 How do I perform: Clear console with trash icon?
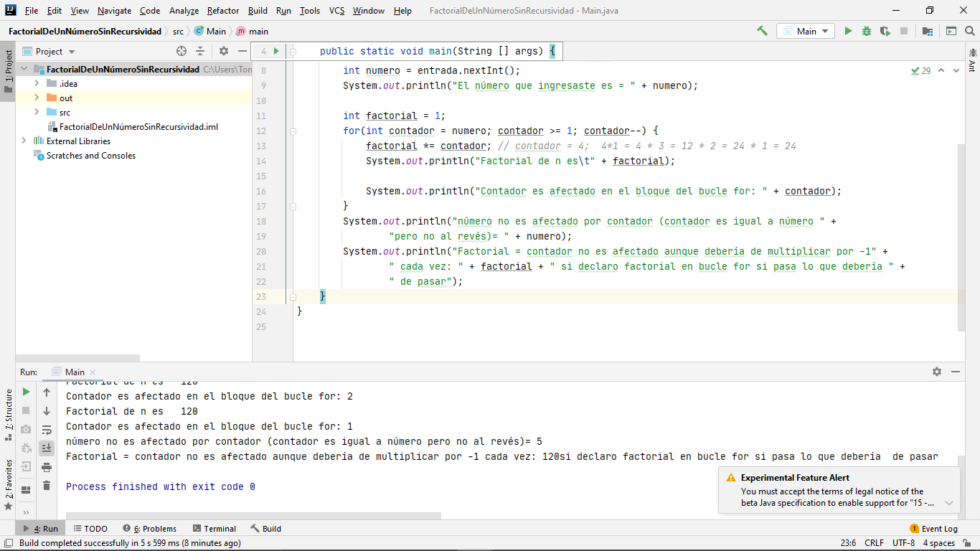pyautogui.click(x=47, y=485)
